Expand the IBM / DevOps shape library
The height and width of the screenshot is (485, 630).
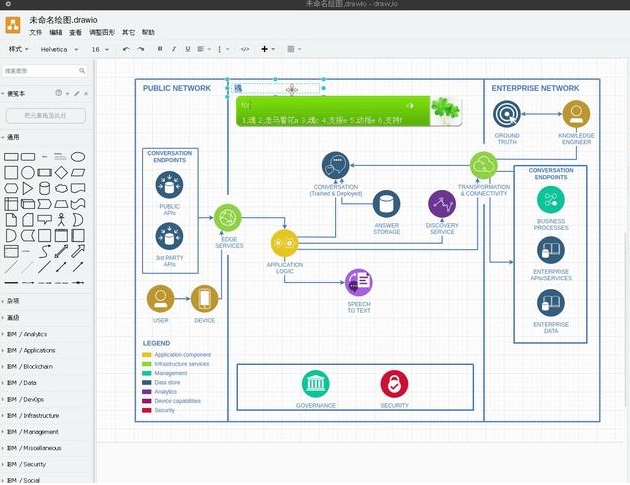point(25,399)
